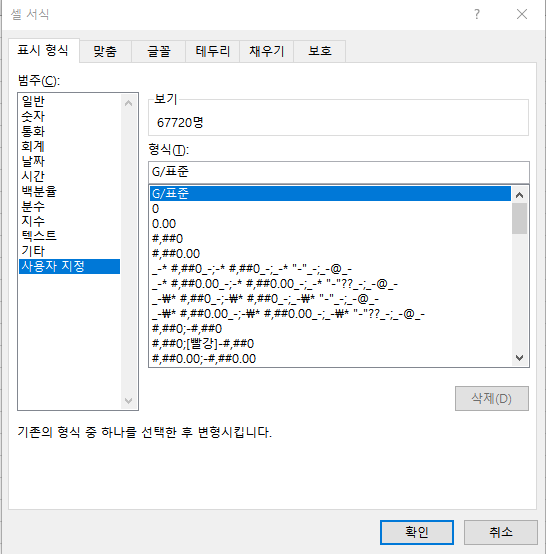Select 숫자 category
546x554 pixels.
coord(69,116)
